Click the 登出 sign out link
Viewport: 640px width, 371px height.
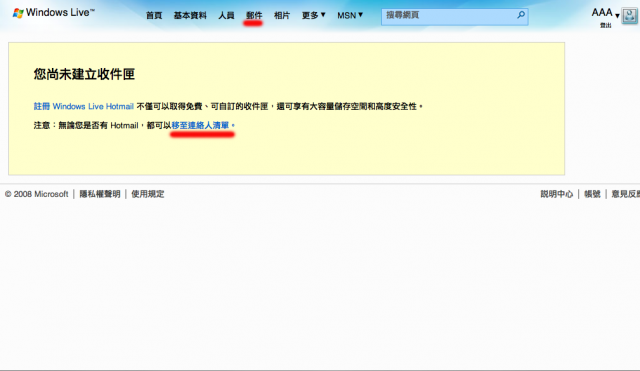click(606, 25)
